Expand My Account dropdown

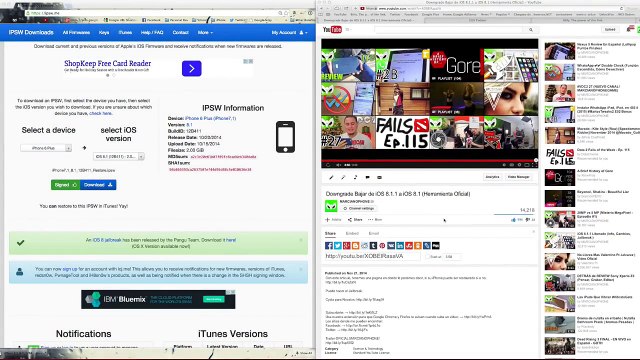pos(290,32)
